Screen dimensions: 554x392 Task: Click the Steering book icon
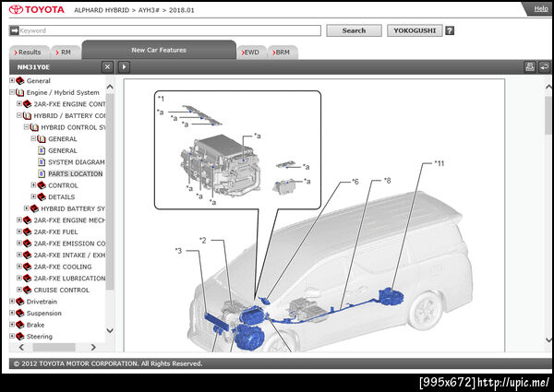coord(20,337)
